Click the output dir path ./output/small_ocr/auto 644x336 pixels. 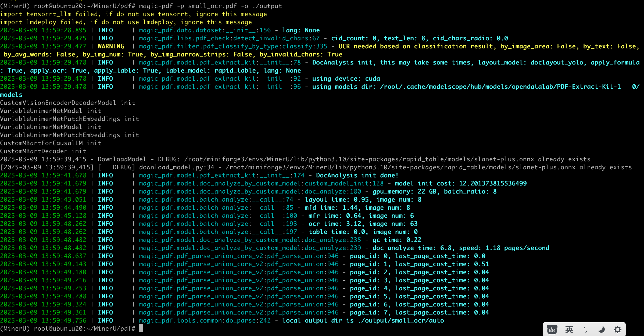(x=401, y=320)
